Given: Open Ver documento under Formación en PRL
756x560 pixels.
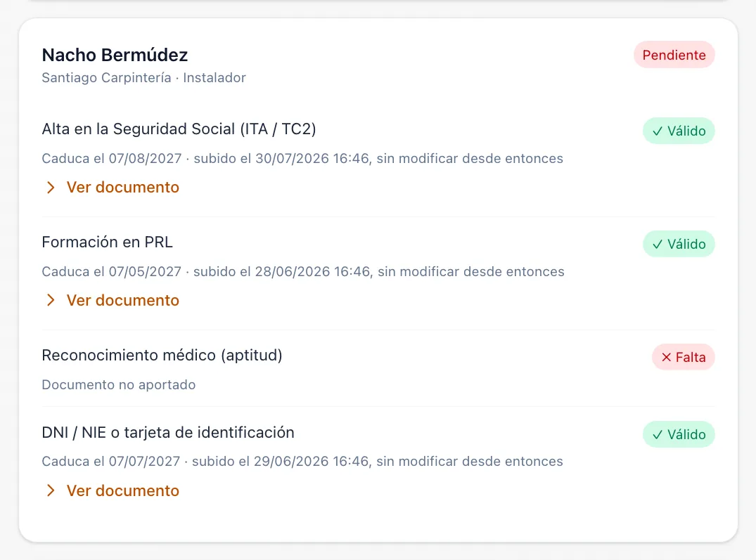Looking at the screenshot, I should coord(122,301).
